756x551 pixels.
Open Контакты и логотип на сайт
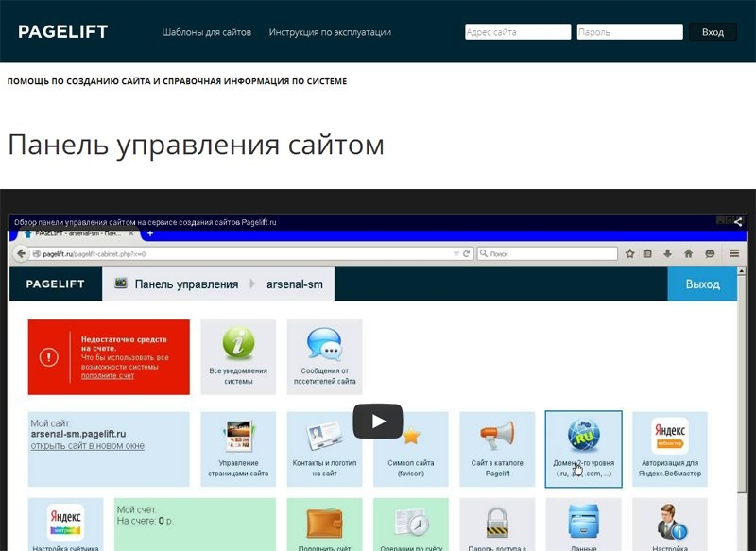tap(324, 449)
